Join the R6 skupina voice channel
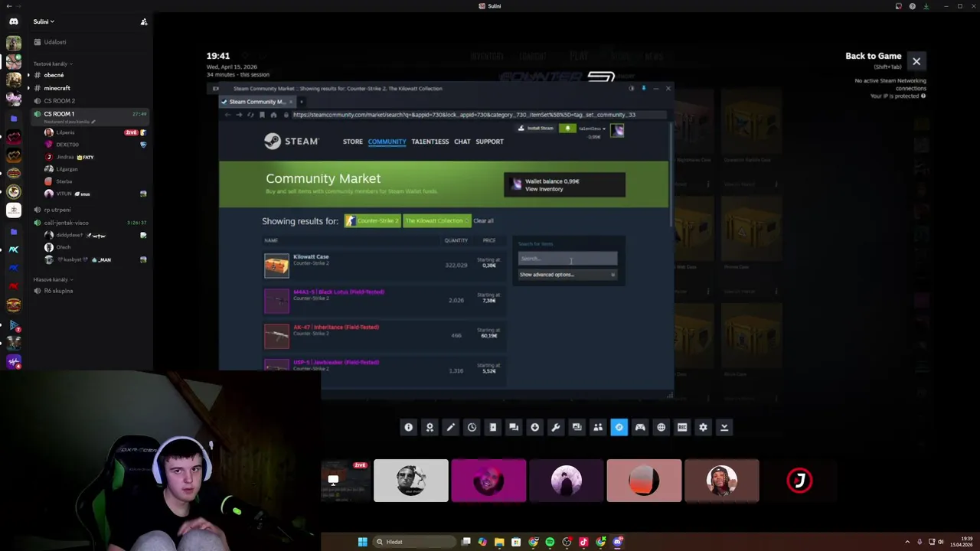The image size is (980, 551). point(90,291)
